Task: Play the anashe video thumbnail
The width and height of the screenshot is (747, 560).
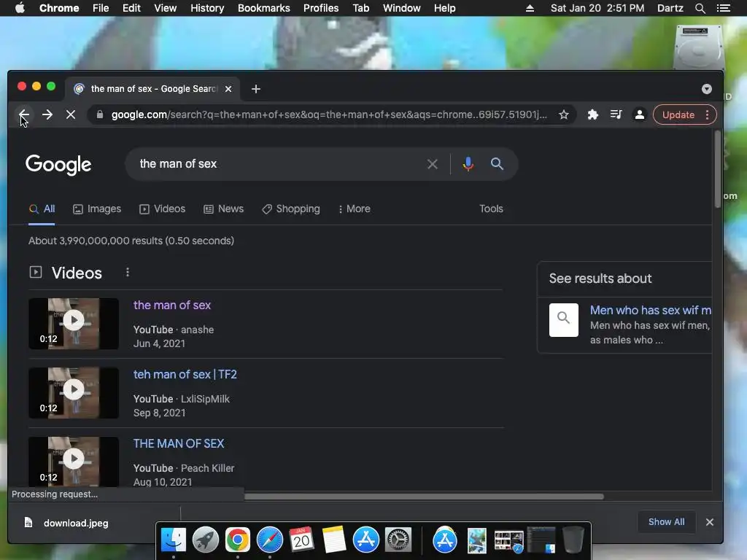Action: pyautogui.click(x=74, y=324)
